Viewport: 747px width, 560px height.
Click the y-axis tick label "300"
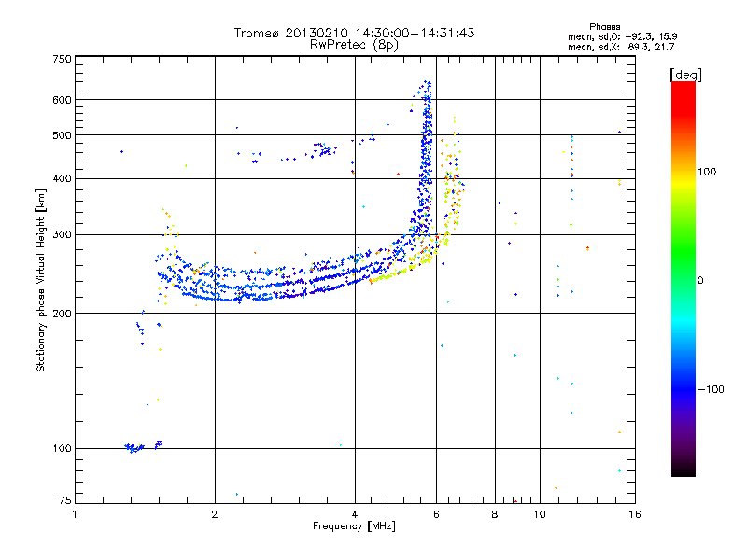coord(62,235)
